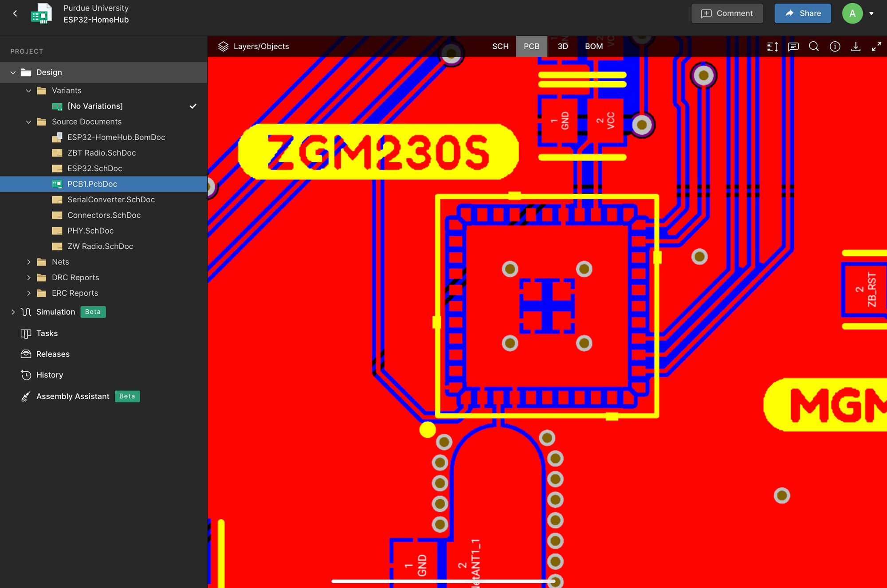This screenshot has height=588, width=887.
Task: Open the account dropdown arrow beside avatar
Action: (x=871, y=13)
